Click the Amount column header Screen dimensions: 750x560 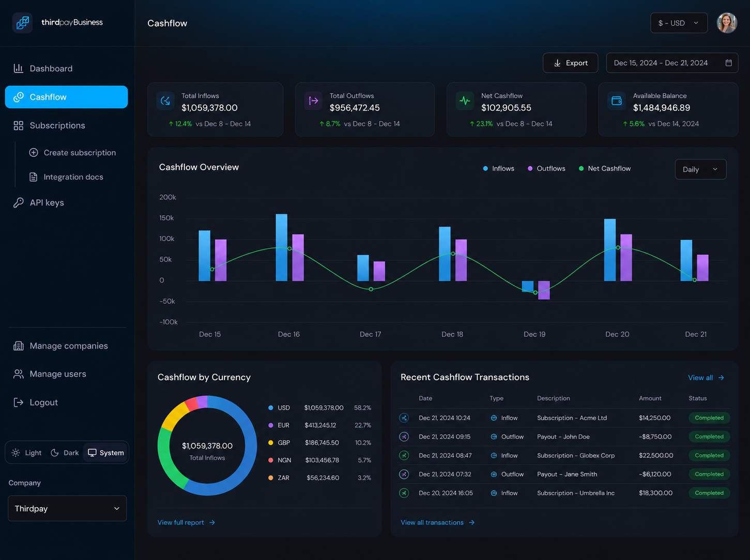[x=650, y=398]
